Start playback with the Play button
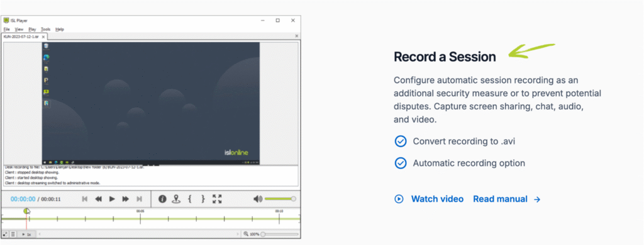This screenshot has height=245, width=644. (112, 199)
